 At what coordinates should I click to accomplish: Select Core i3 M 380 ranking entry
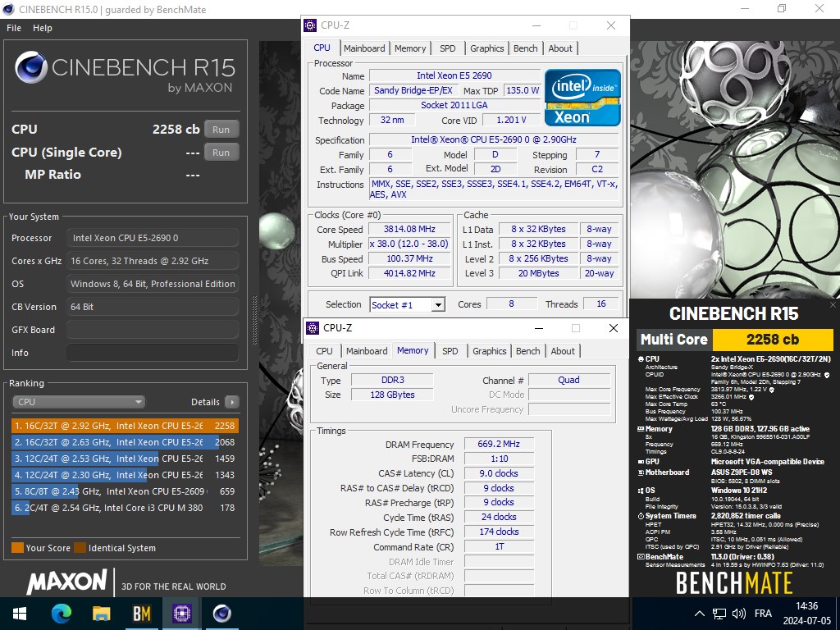click(125, 507)
